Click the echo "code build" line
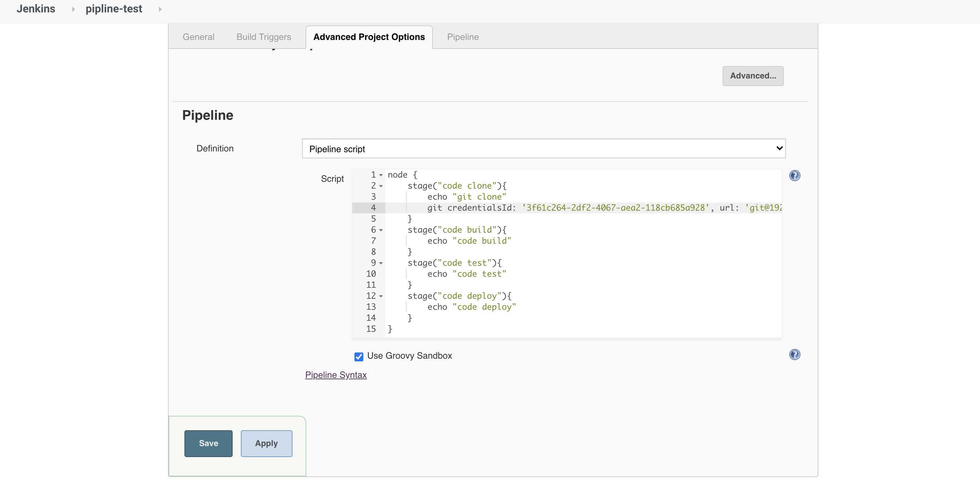980x497 pixels. (469, 241)
